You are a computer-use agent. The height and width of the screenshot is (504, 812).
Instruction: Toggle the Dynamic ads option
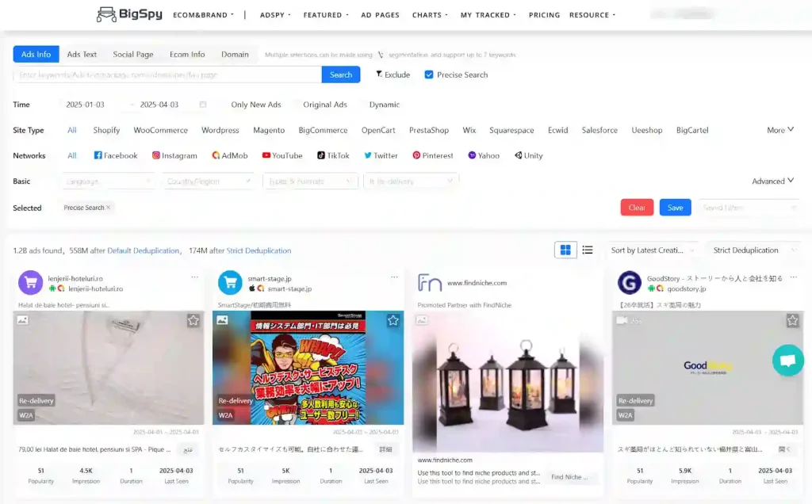[385, 104]
